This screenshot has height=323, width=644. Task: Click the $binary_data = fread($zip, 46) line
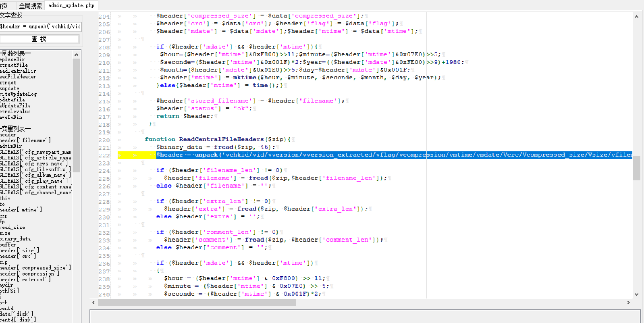(x=216, y=147)
